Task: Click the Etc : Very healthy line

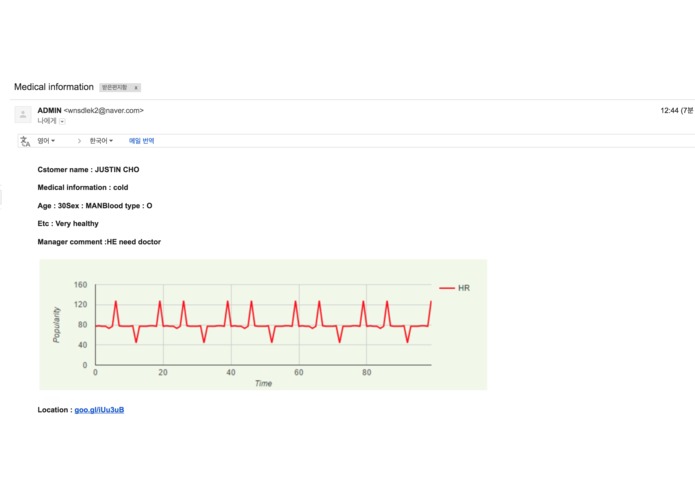Action: (x=68, y=224)
